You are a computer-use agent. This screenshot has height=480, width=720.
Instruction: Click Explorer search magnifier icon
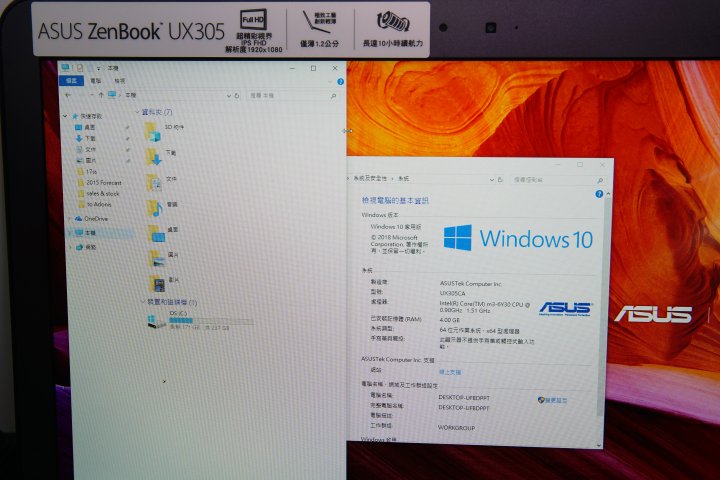(333, 96)
